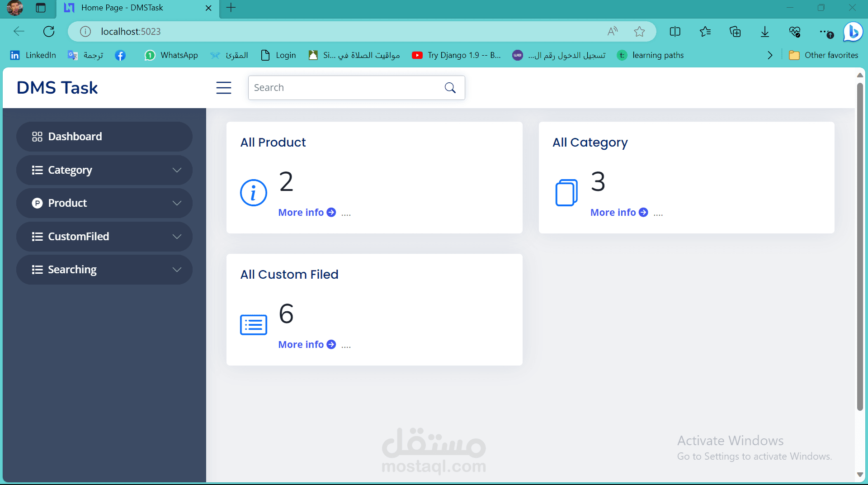
Task: Click the Category list icon in sidebar
Action: tap(37, 170)
